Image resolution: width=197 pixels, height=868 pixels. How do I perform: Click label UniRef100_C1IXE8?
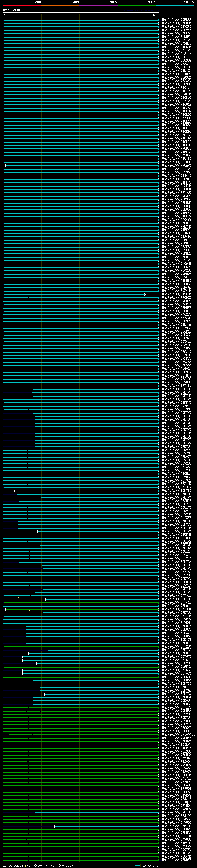tap(177, 518)
